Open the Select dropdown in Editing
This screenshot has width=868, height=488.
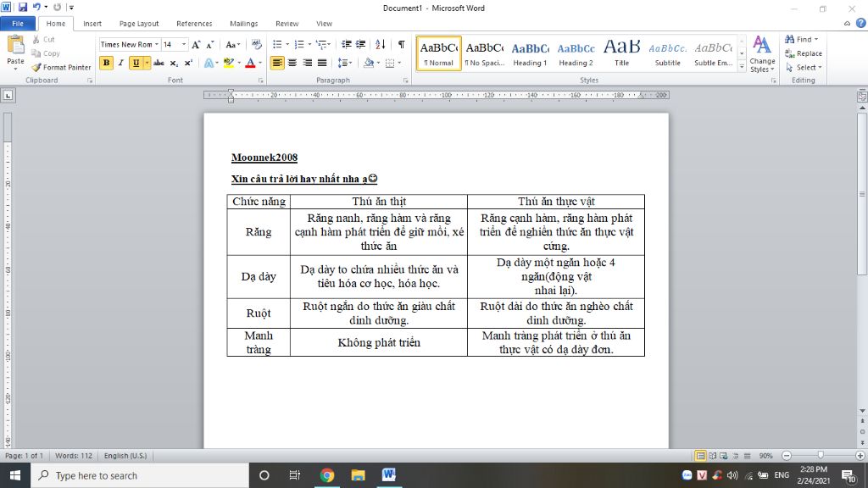804,68
